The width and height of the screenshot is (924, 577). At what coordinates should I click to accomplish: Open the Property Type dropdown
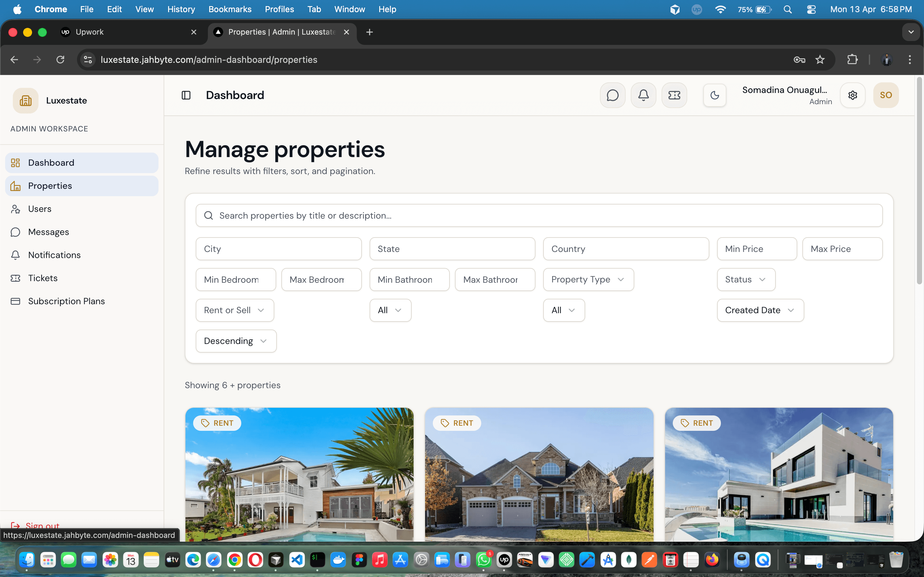[x=588, y=279]
